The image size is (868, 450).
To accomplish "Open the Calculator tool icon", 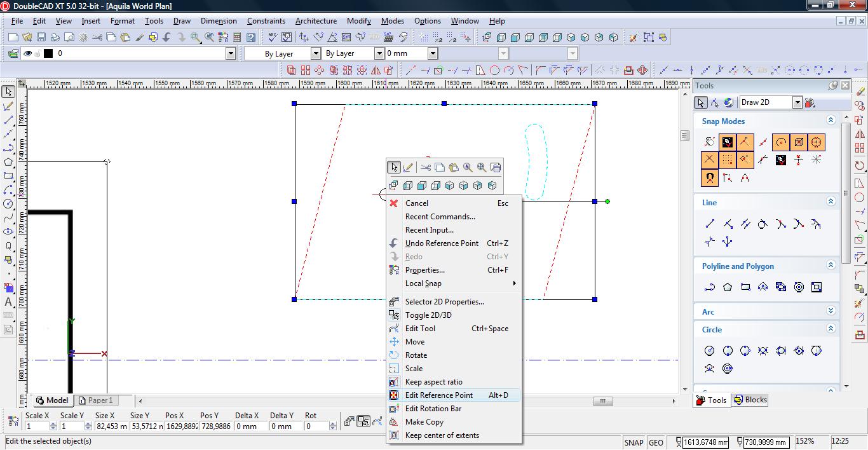I will (237, 37).
